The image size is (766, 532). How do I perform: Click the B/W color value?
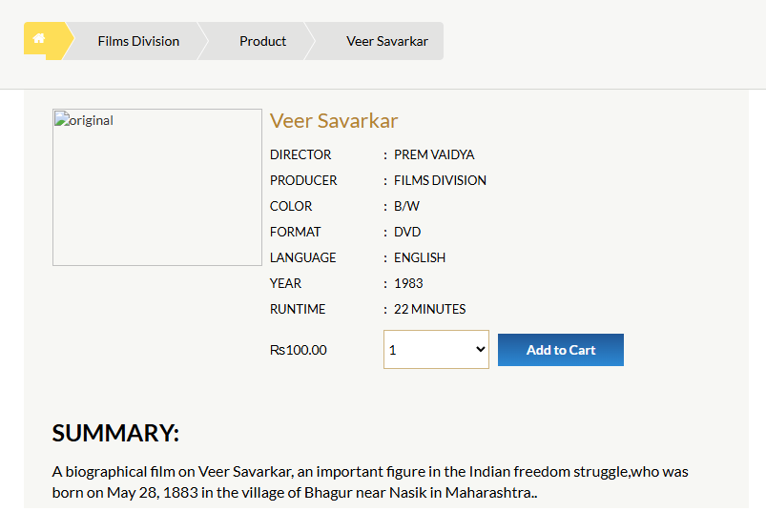[x=406, y=206]
